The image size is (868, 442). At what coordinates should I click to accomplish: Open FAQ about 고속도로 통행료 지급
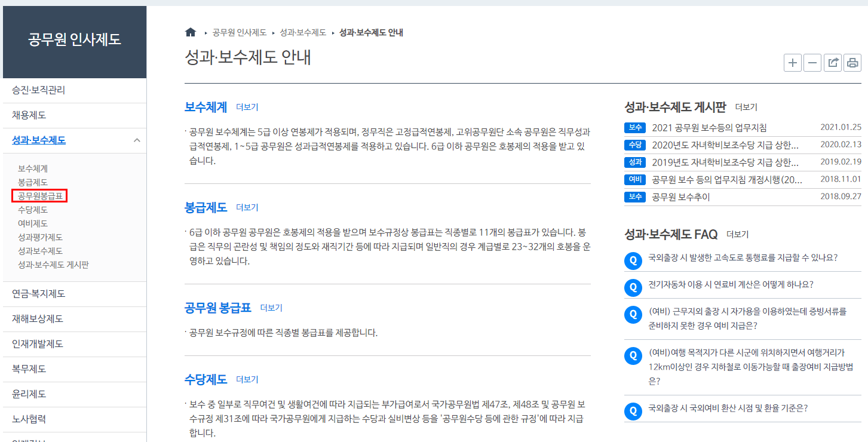tap(743, 258)
